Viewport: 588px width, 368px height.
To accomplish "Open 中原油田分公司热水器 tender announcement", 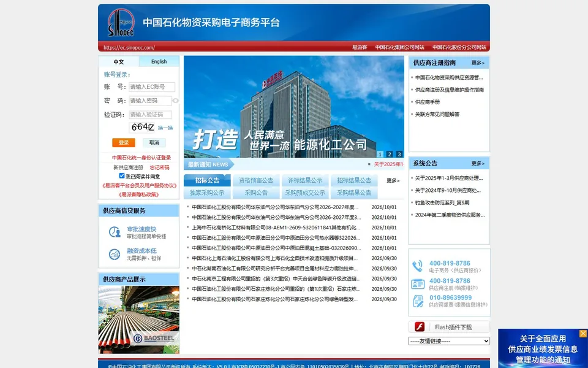I will [x=276, y=238].
